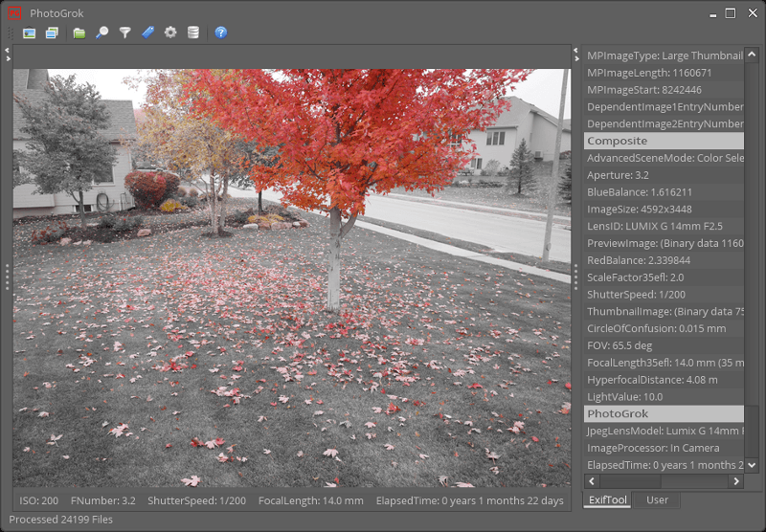Select the ExifTool tab

point(607,499)
